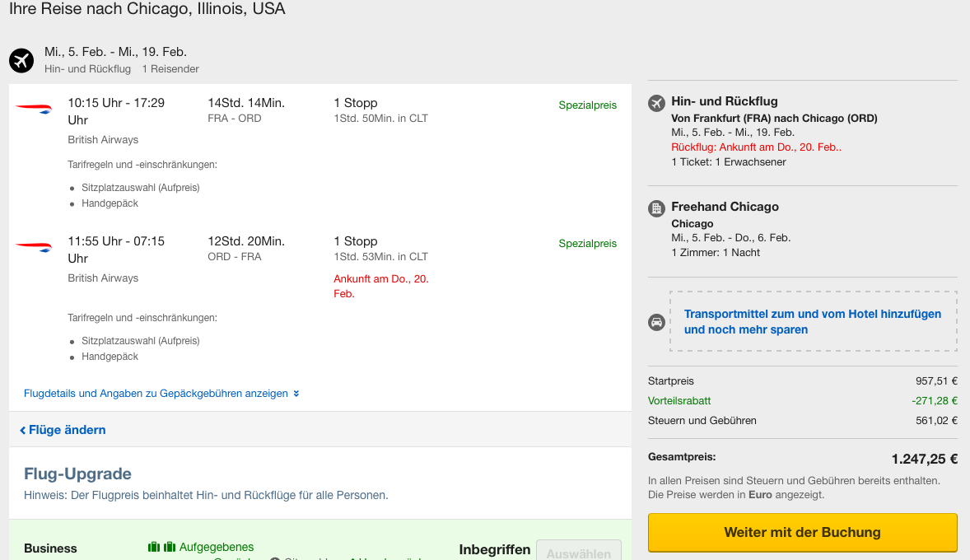Click Aufgegebenes baggage text in Business row
970x560 pixels.
pos(217,547)
